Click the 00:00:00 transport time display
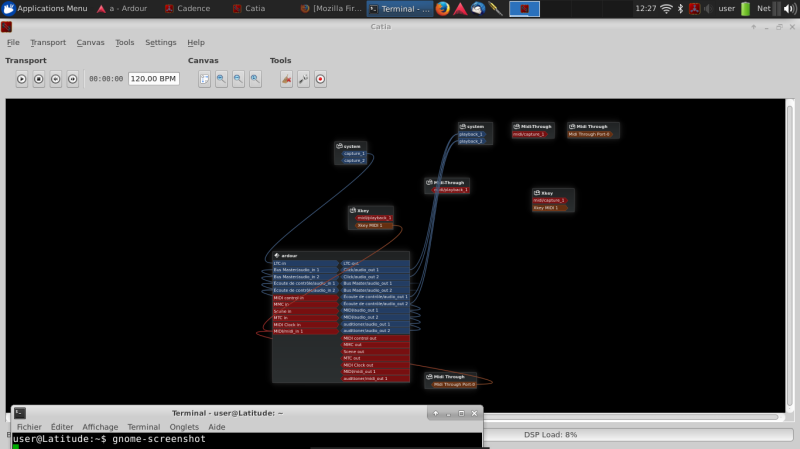This screenshot has height=449, width=800. (106, 79)
